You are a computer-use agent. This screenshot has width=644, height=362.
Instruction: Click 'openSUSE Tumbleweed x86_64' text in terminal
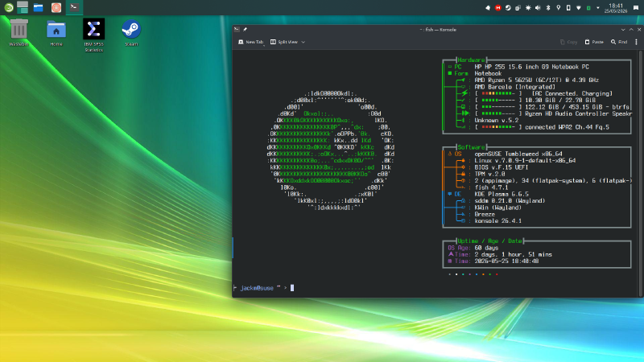pos(518,154)
